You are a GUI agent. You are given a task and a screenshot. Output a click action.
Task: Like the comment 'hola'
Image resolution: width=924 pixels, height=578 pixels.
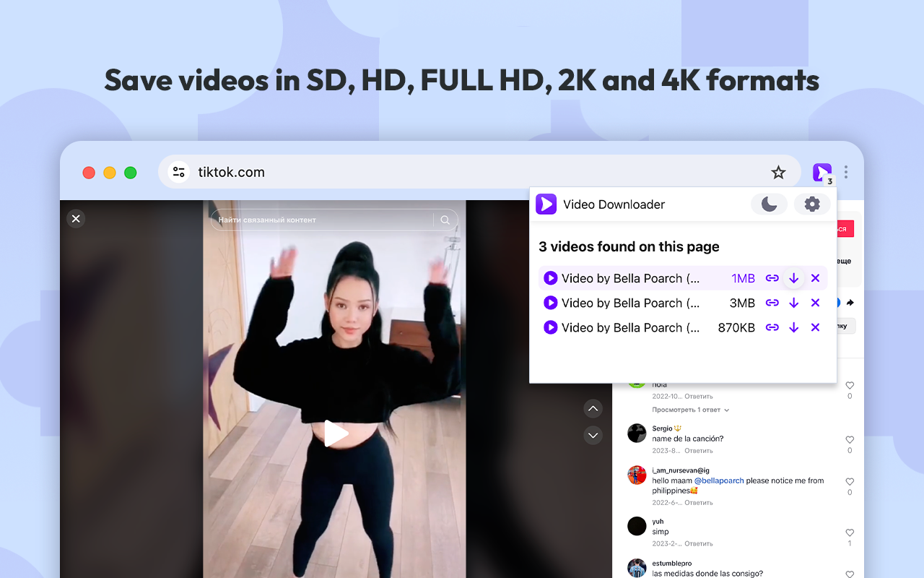point(850,386)
